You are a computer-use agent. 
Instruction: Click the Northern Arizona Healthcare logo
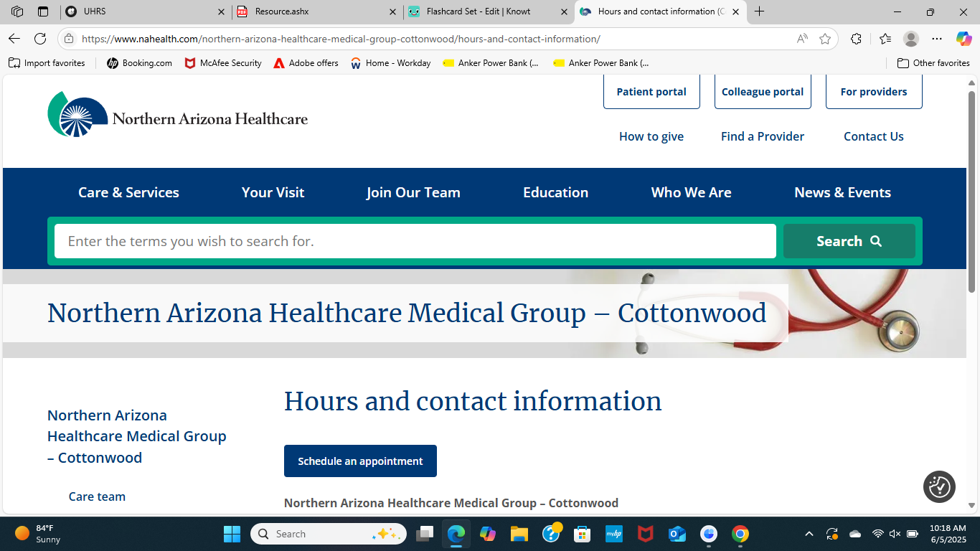(x=177, y=114)
